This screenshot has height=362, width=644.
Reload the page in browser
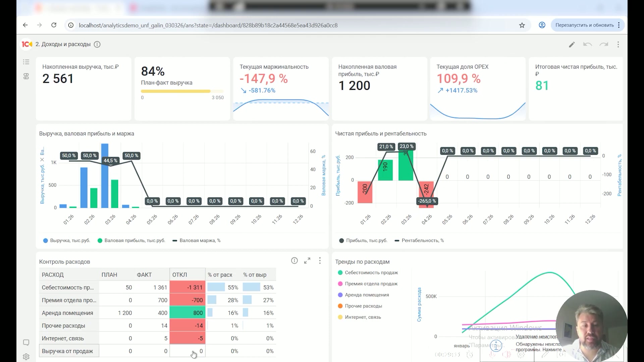pyautogui.click(x=54, y=25)
